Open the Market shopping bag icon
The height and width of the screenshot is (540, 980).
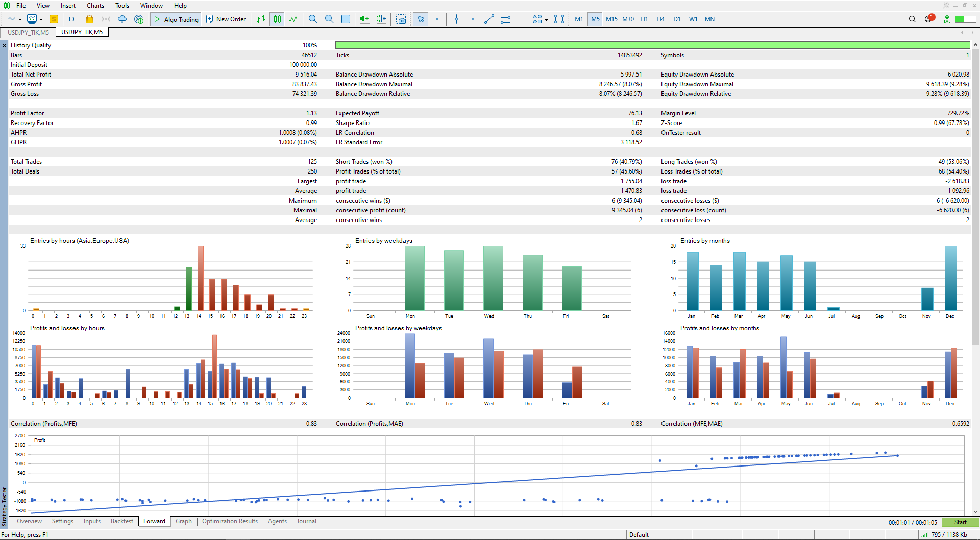point(89,19)
